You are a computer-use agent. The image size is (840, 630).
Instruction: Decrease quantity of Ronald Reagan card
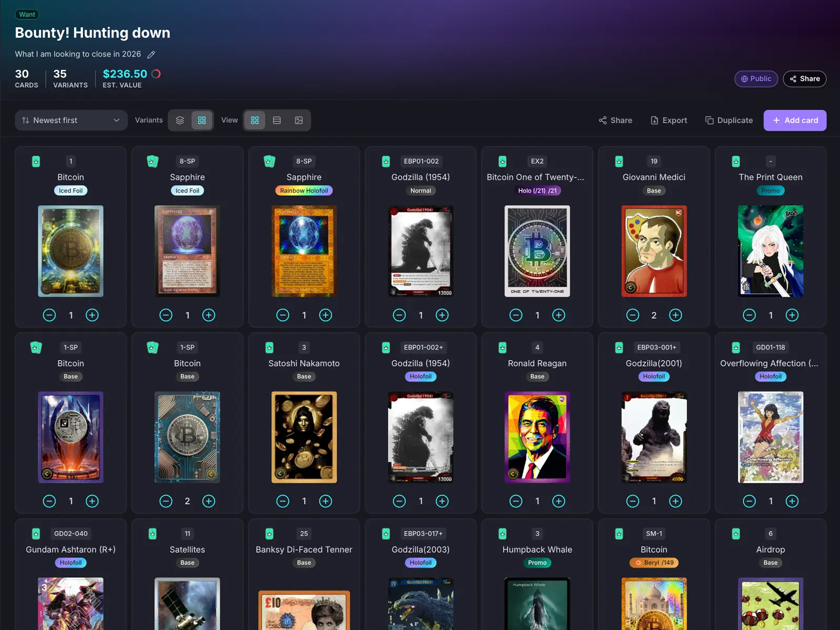tap(516, 501)
